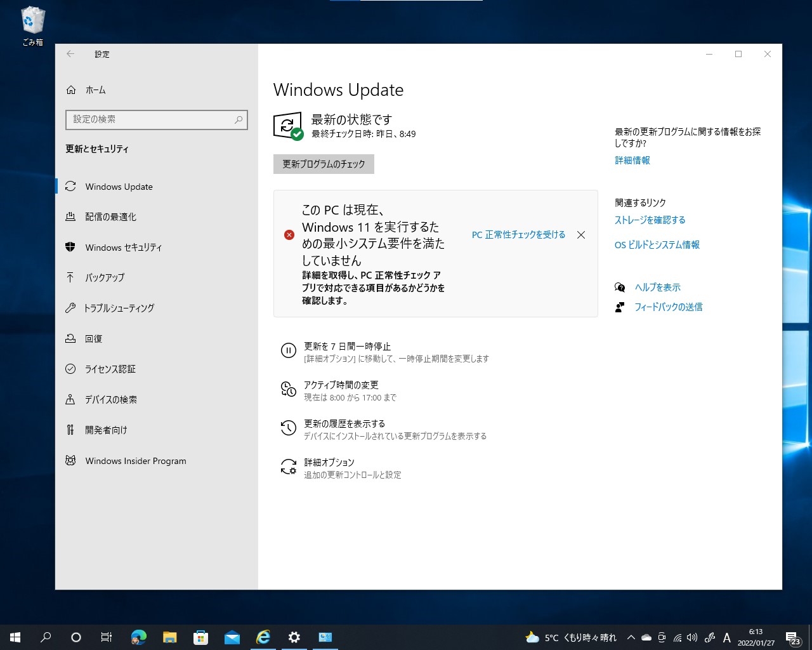Expand hidden icons in the system tray
The width and height of the screenshot is (812, 650).
631,637
